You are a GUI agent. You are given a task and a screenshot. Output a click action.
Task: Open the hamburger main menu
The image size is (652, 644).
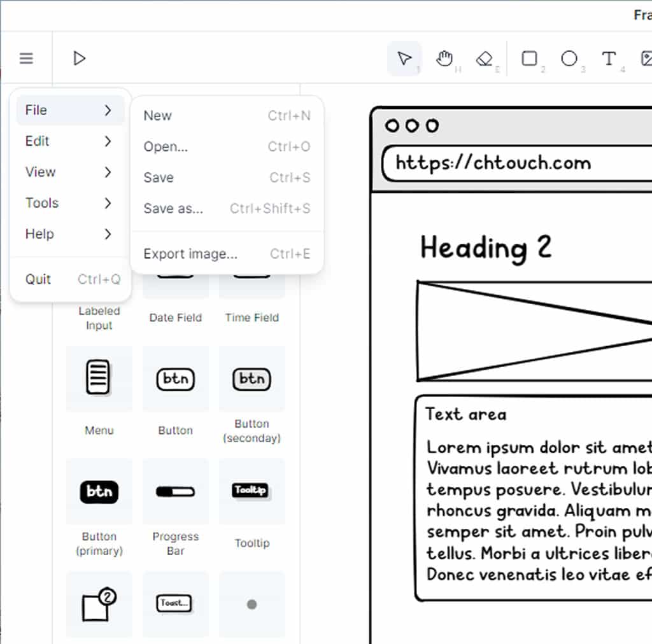coord(26,58)
